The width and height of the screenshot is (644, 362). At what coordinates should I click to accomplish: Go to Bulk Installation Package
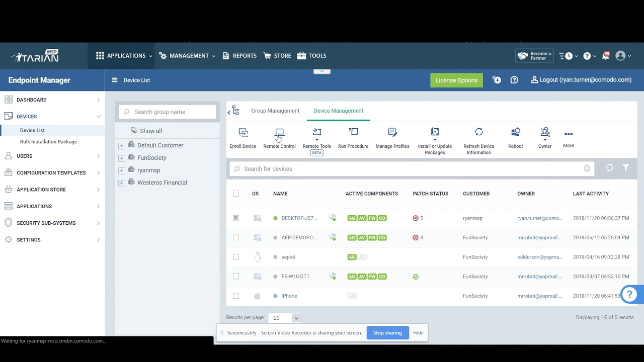(48, 142)
